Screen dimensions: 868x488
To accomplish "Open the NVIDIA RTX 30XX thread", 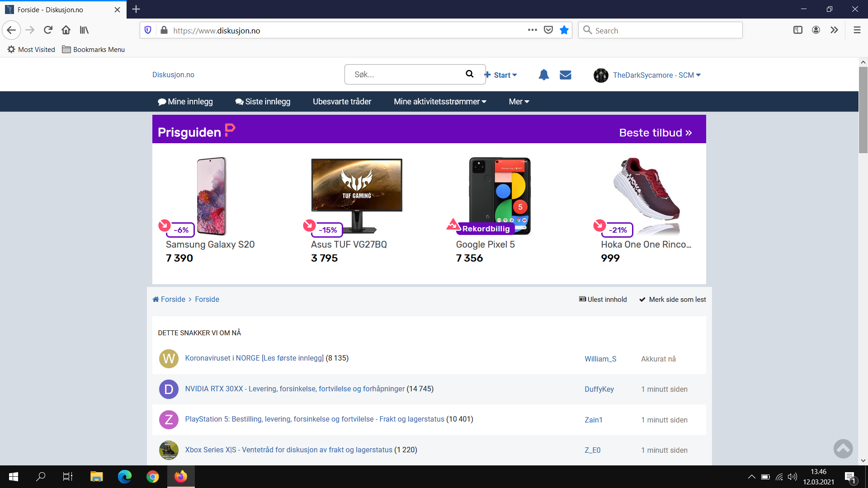I will (x=295, y=389).
